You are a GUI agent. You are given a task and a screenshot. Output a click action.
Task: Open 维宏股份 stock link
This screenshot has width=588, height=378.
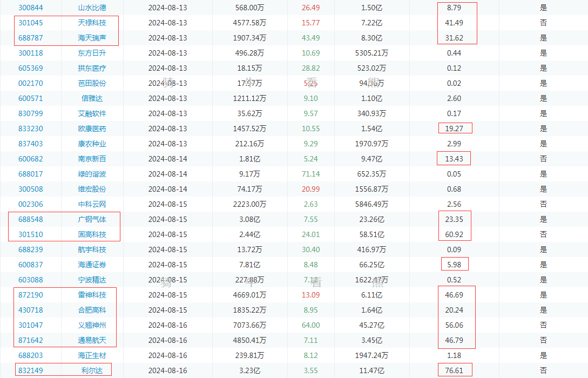click(x=92, y=189)
